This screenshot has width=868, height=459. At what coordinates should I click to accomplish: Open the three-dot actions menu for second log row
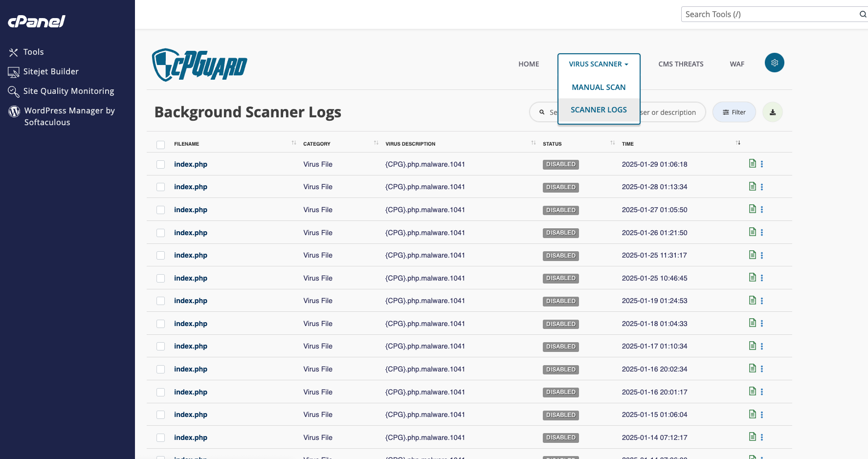[x=762, y=186]
